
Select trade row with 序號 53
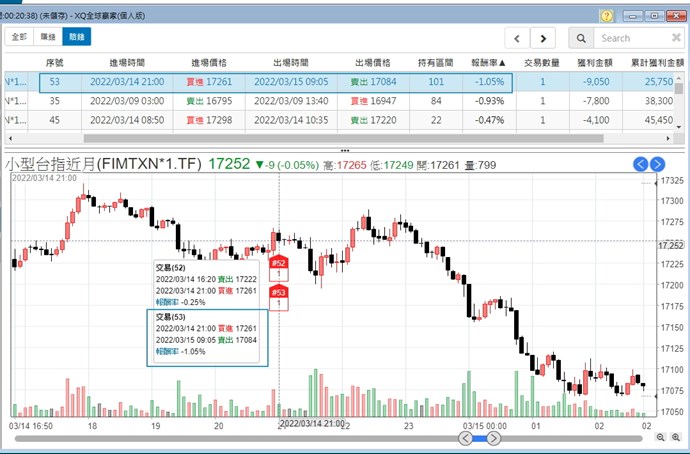tap(340, 82)
